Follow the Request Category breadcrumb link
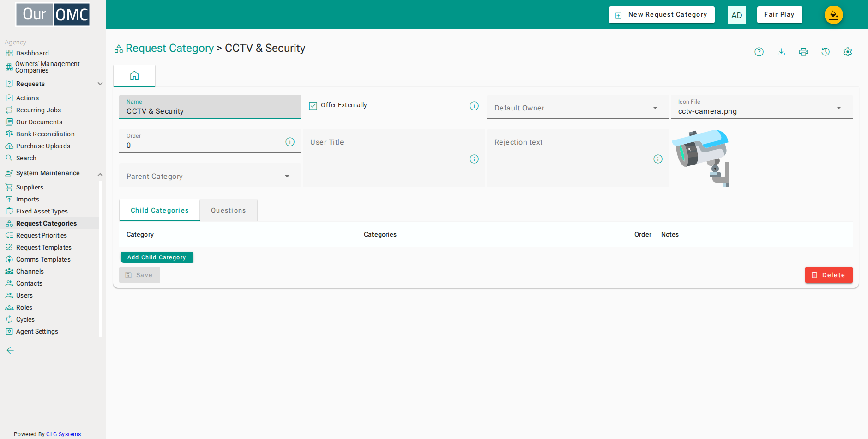Screen dimensions: 868x439 [169, 49]
